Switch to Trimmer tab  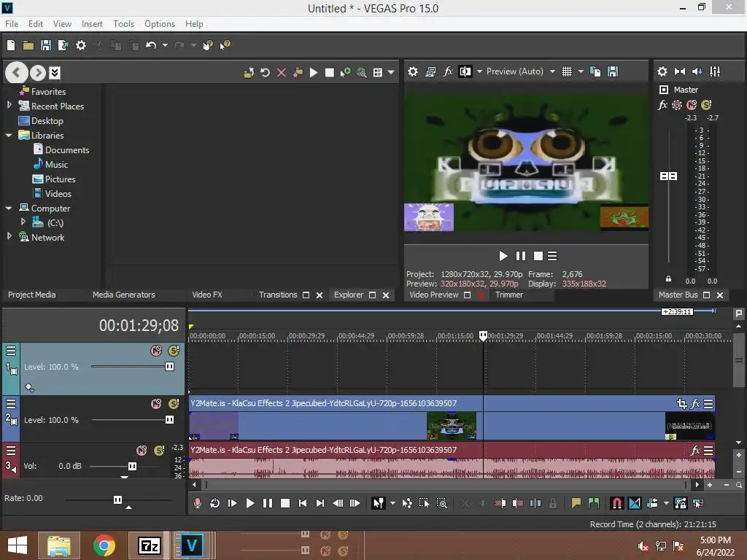508,295
